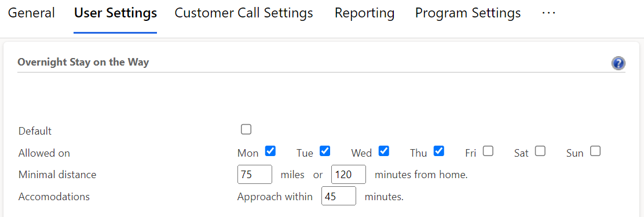Open the help icon for Overnight Stay
This screenshot has height=217, width=644.
coord(618,64)
